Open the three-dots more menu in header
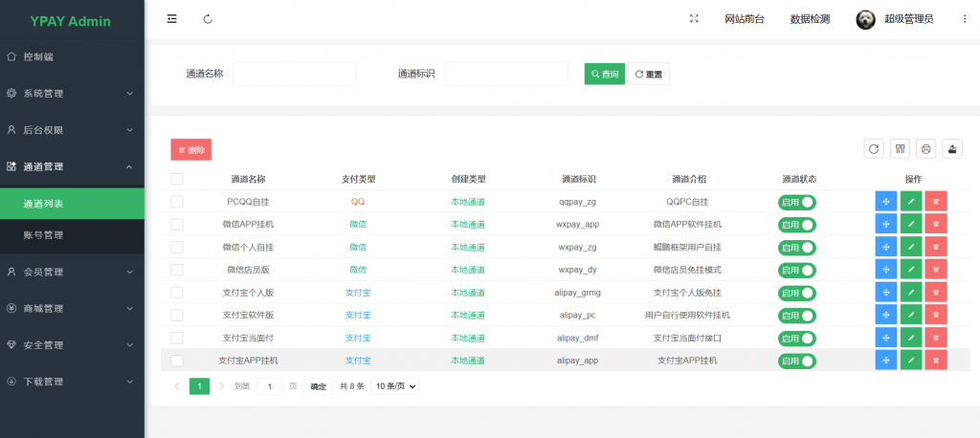Screen dimensions: 980x438 965,19
